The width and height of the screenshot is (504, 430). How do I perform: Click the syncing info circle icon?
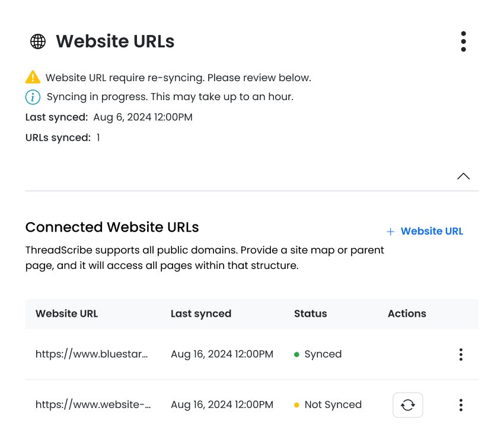[x=33, y=97]
